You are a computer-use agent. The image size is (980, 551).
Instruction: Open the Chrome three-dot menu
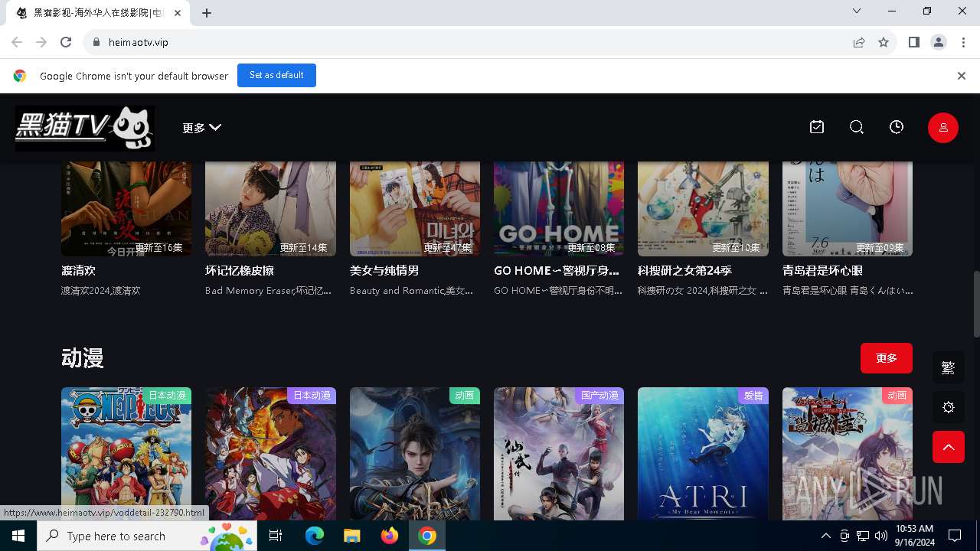963,42
